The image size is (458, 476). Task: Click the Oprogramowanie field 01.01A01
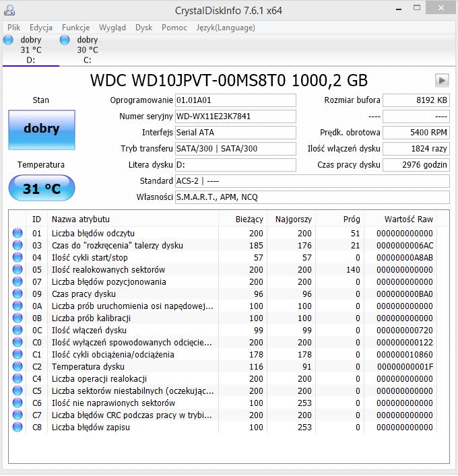tap(235, 100)
